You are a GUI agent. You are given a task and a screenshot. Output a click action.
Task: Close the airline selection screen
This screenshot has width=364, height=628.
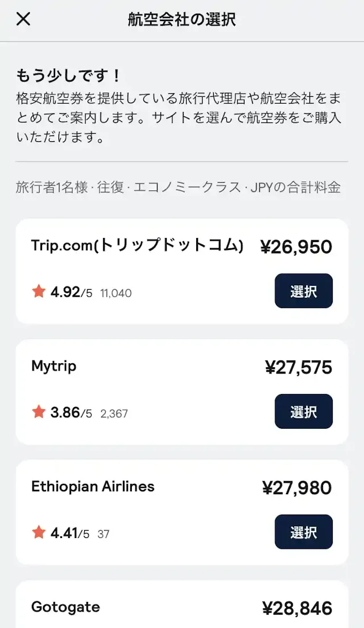click(x=23, y=19)
